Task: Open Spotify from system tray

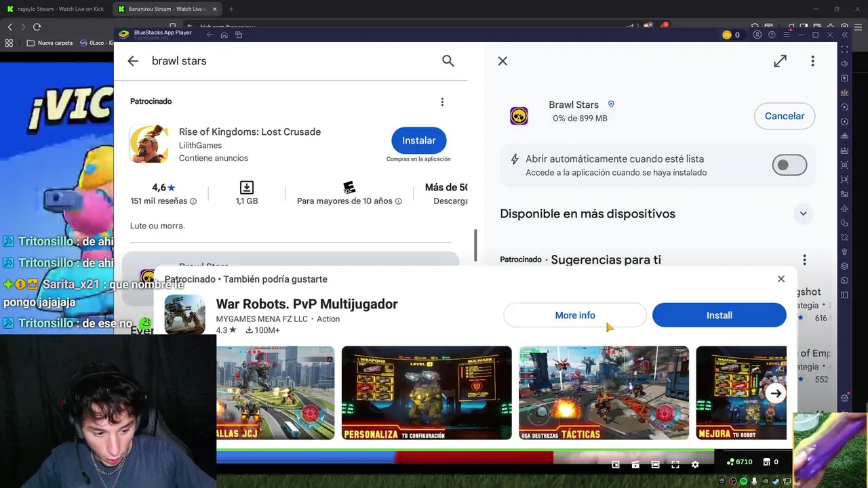Action: point(743,482)
